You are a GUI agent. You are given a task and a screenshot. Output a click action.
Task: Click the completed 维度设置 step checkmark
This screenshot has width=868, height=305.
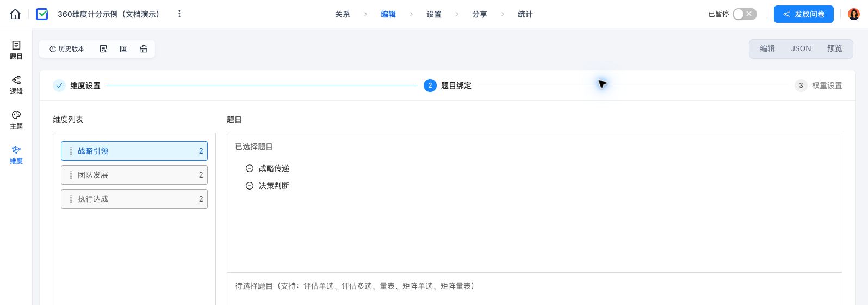pyautogui.click(x=59, y=86)
